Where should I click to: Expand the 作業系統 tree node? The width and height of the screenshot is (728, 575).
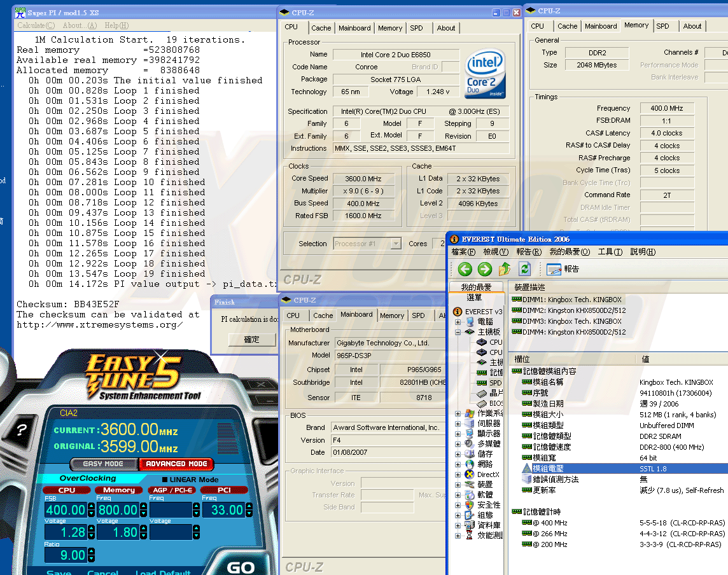(458, 413)
